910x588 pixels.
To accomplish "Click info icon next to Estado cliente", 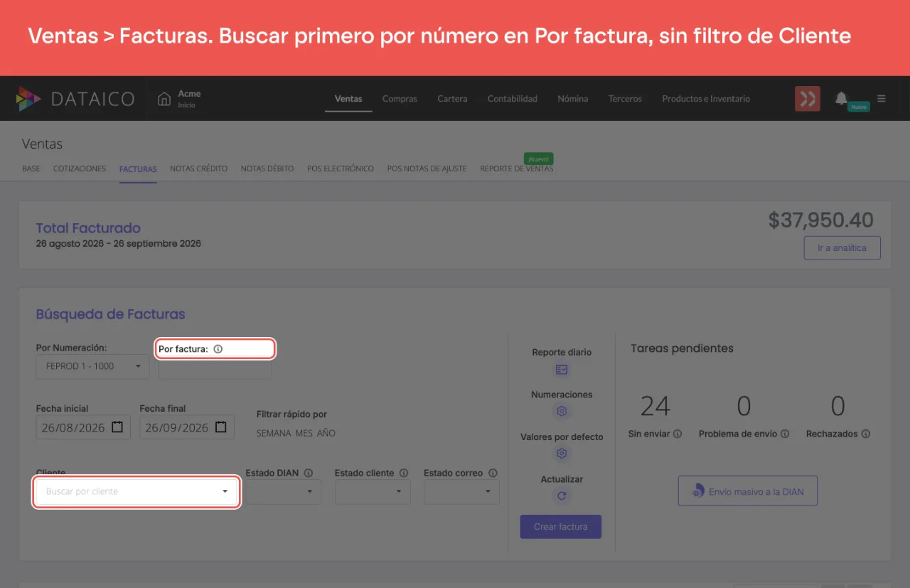I will pyautogui.click(x=404, y=473).
